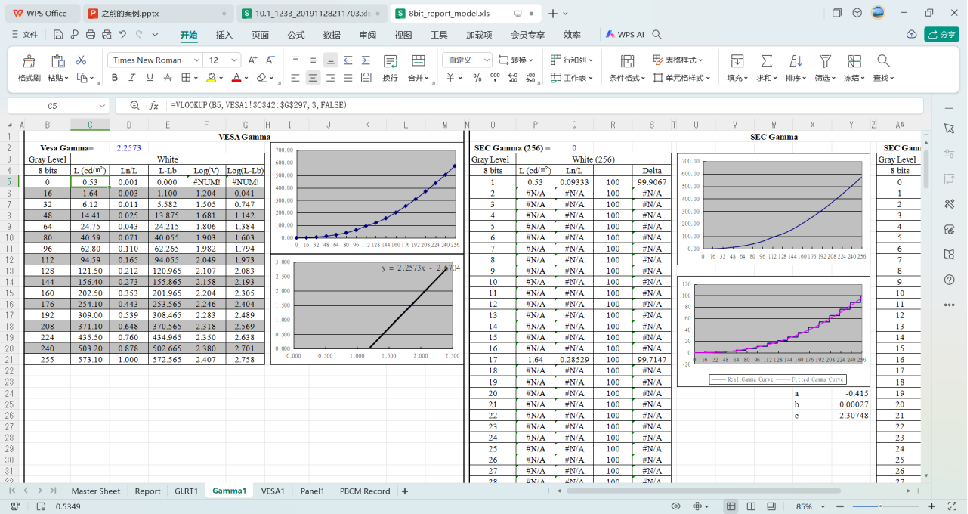Click the print icon in quick toolbar
Image resolution: width=968 pixels, height=514 pixels.
[x=90, y=35]
